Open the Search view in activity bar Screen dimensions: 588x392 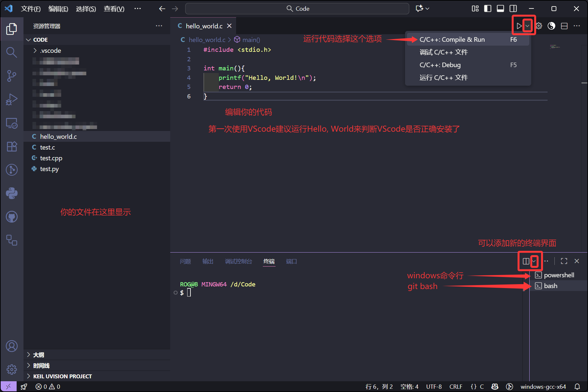(x=12, y=52)
